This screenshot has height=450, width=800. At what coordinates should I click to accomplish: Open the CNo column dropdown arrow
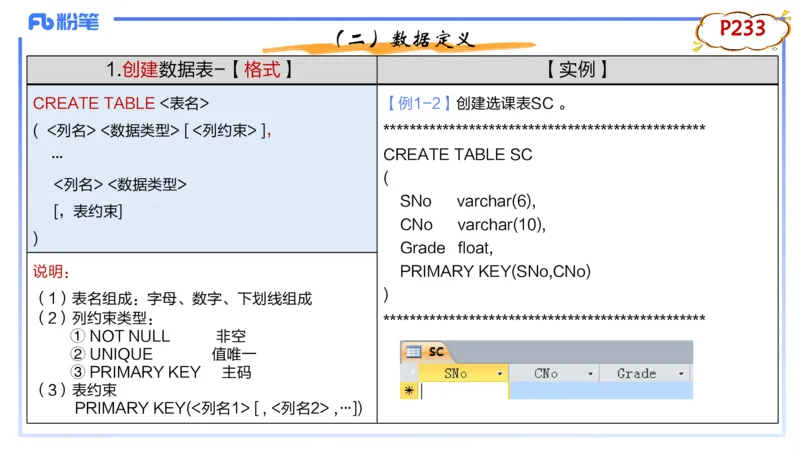click(590, 374)
